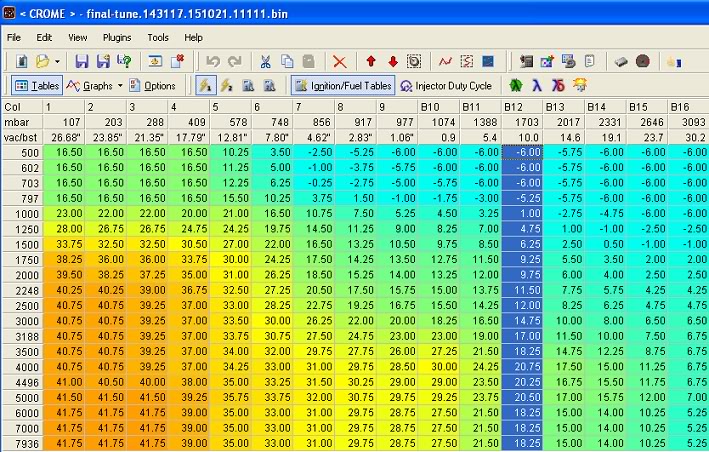Click the CROME title bar app icon

(9, 13)
